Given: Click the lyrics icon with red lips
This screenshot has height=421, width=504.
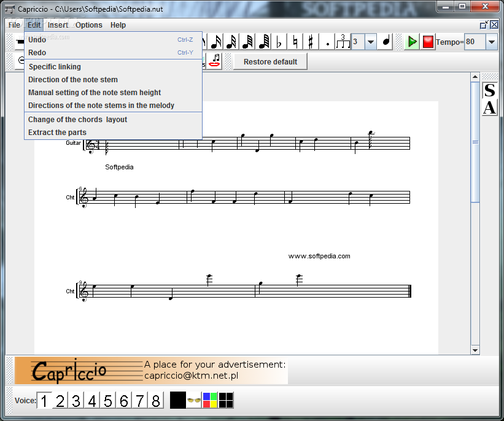Looking at the screenshot, I should (214, 61).
